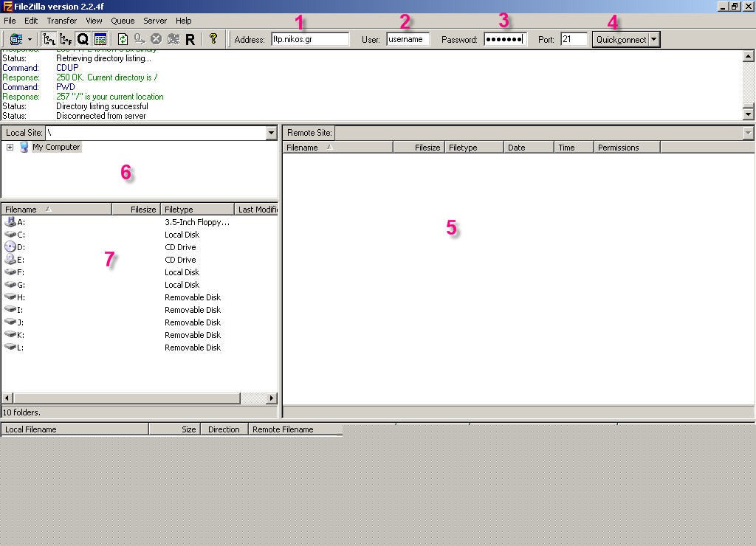Click the Refresh toolbar icon
Screen dimensions: 756x546
123,39
